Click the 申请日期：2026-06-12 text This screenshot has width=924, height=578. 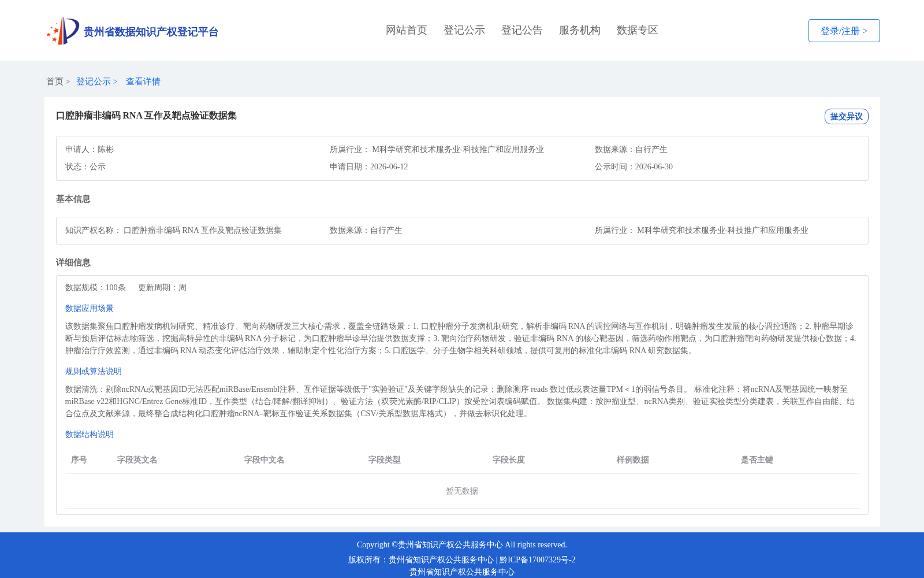(369, 166)
